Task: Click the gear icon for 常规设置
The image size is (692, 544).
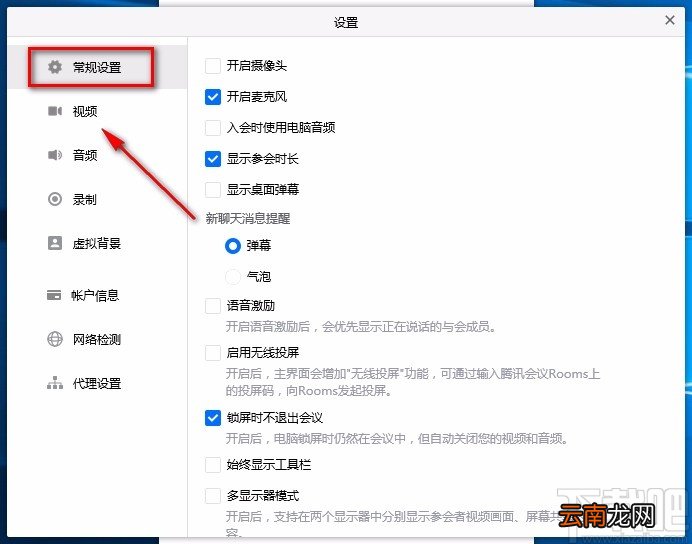Action: 55,67
